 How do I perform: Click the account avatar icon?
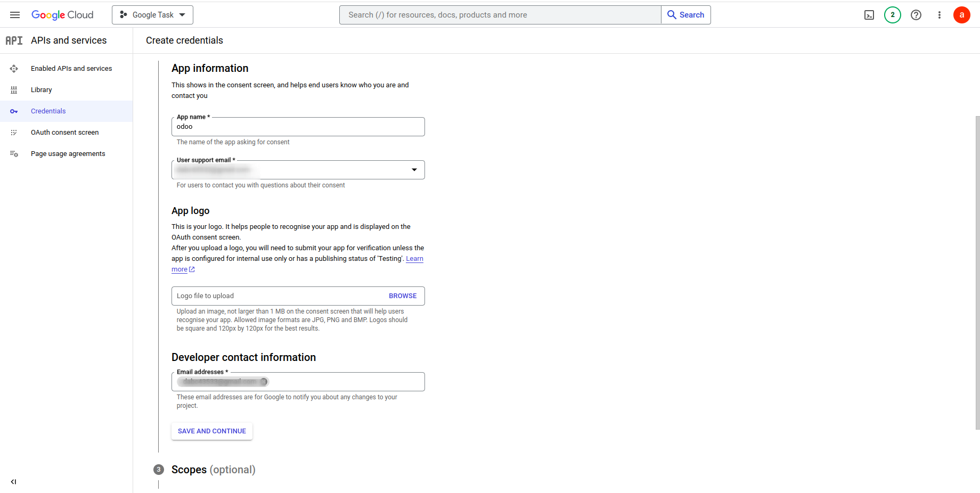(x=962, y=15)
